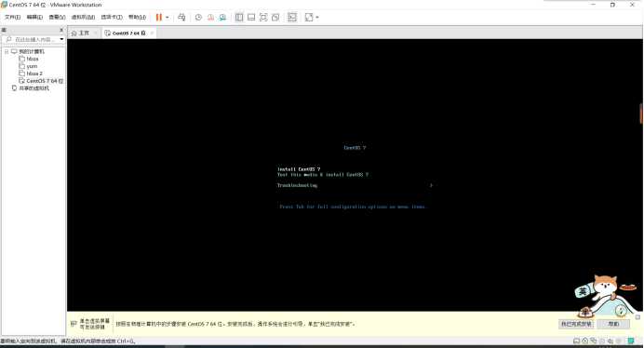Select the hbza folder in library
Screen dimensions: 644x348
pyautogui.click(x=33, y=60)
